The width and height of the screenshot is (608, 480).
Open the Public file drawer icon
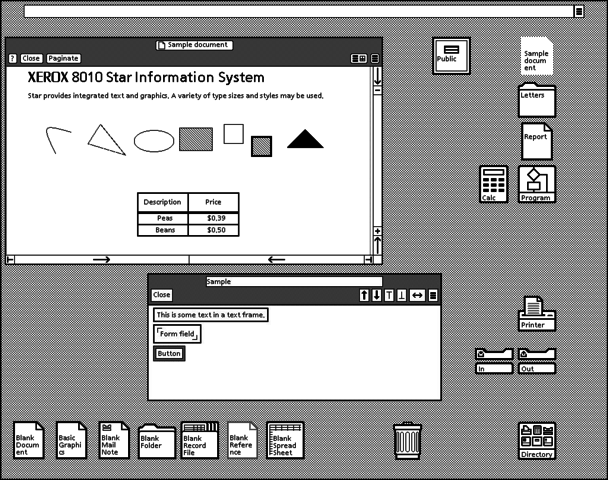click(x=451, y=56)
